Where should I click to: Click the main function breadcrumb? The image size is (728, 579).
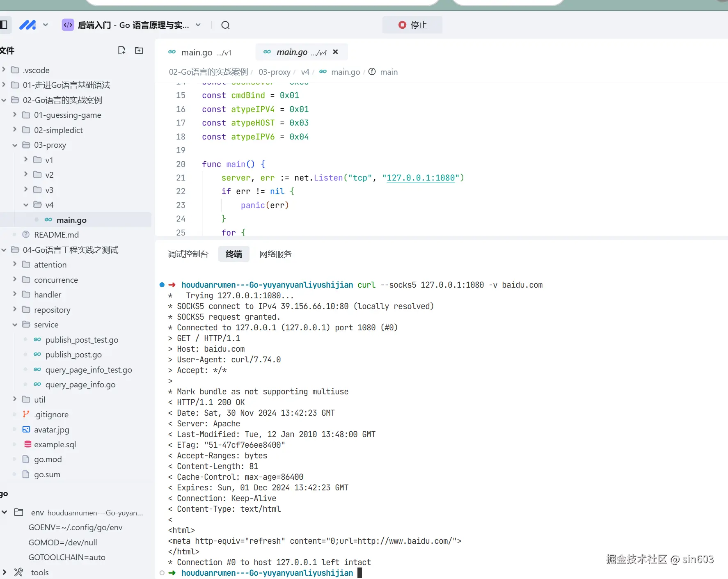point(389,72)
